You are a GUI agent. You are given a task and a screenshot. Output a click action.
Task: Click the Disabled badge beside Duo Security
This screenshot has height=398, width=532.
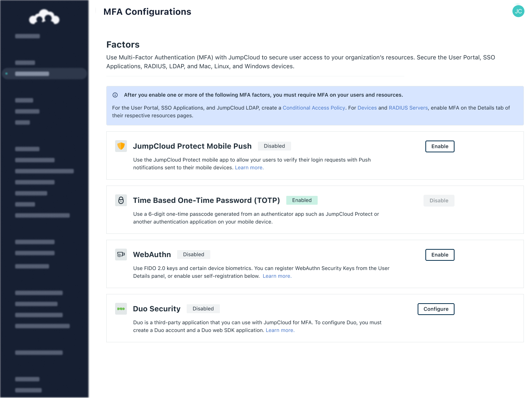[x=203, y=309]
